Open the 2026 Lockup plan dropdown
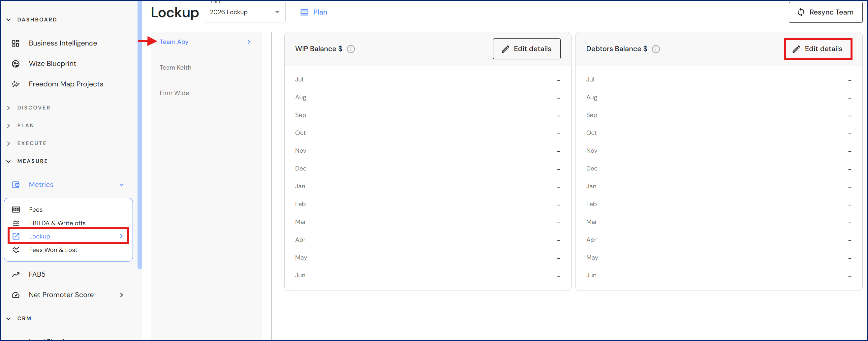This screenshot has height=341, width=868. pos(245,12)
